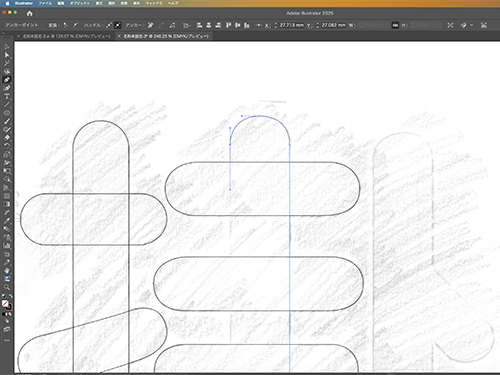Select the Type tool
This screenshot has width=500, height=375.
pyautogui.click(x=7, y=96)
